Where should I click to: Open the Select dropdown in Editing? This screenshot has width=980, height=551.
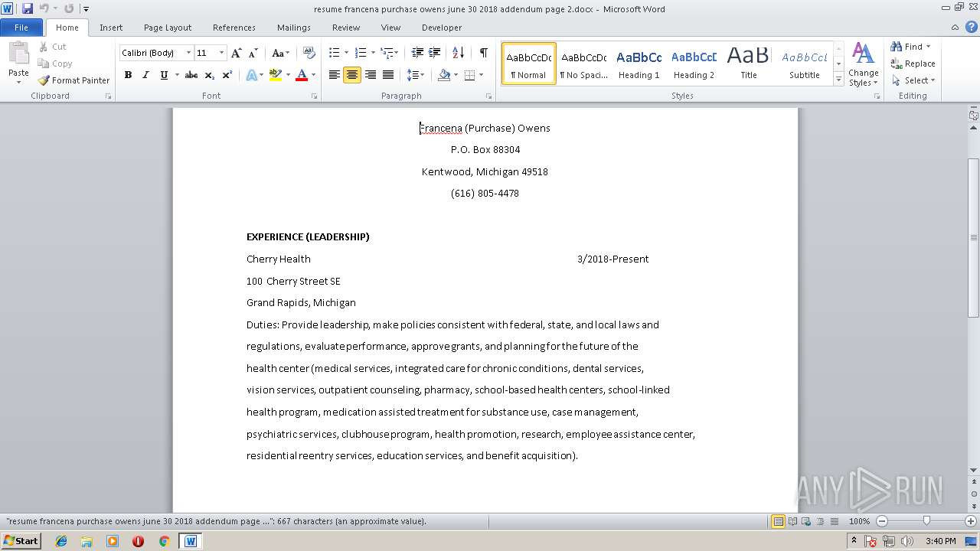[913, 80]
